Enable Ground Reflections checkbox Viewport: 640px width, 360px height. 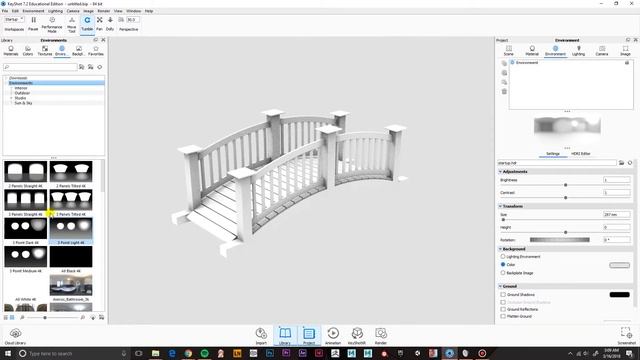[503, 309]
